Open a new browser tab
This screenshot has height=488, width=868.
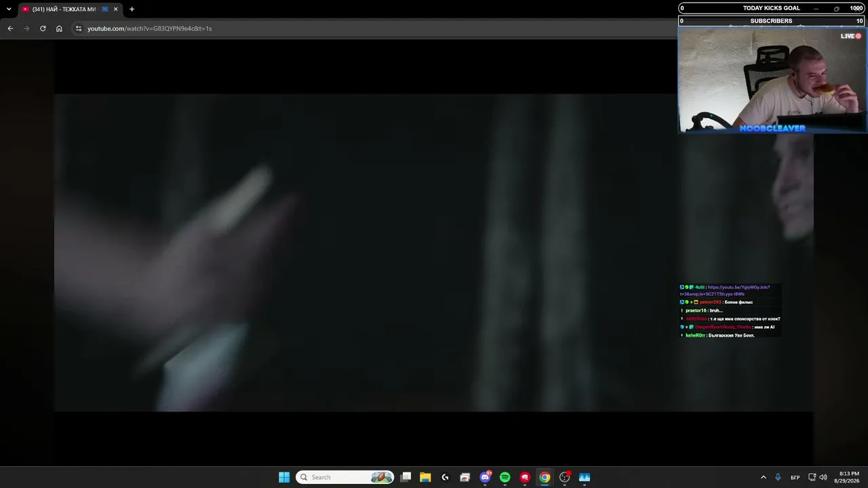tap(132, 9)
